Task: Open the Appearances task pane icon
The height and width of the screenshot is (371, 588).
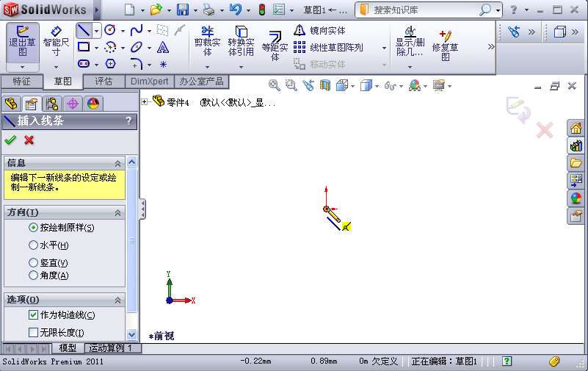Action: tap(576, 198)
